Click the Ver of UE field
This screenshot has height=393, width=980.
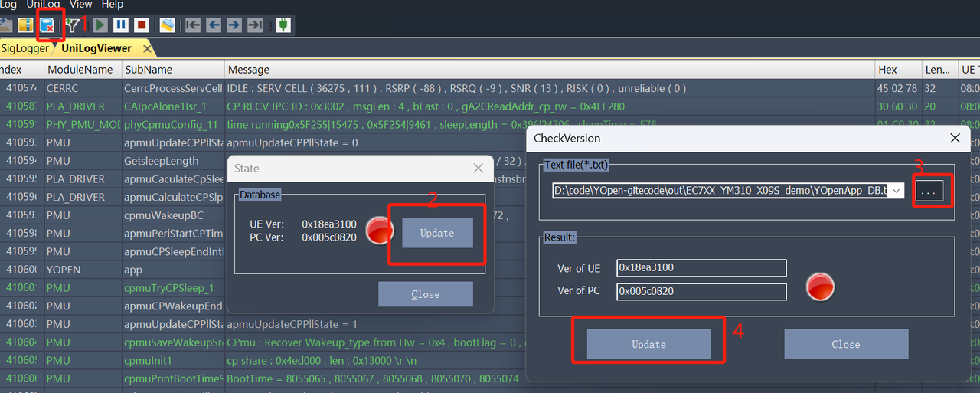tap(702, 267)
